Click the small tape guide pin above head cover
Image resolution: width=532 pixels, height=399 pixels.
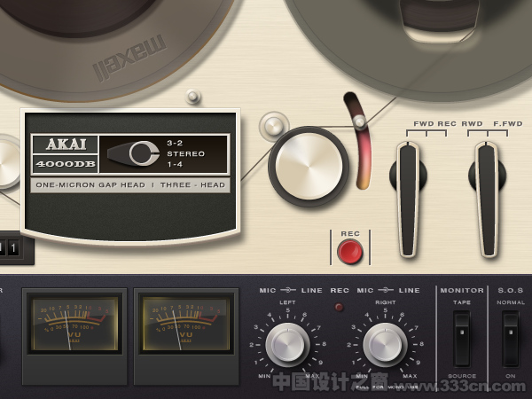[193, 97]
